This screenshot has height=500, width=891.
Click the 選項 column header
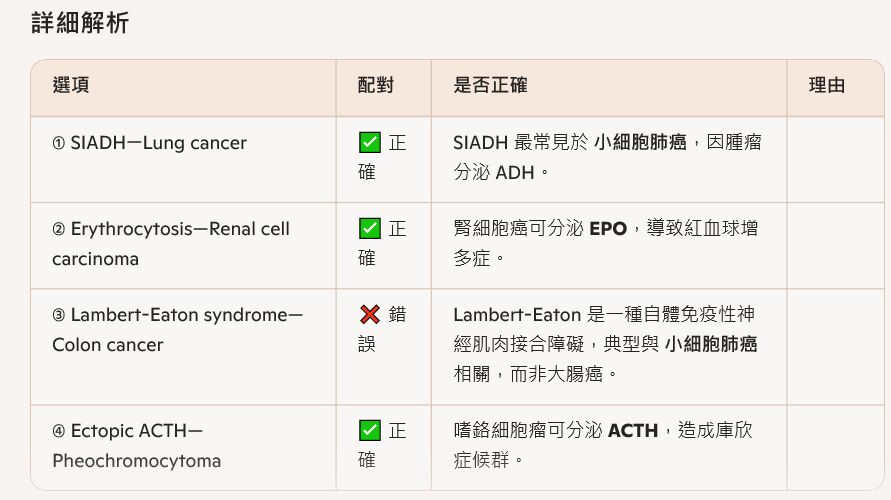71,85
